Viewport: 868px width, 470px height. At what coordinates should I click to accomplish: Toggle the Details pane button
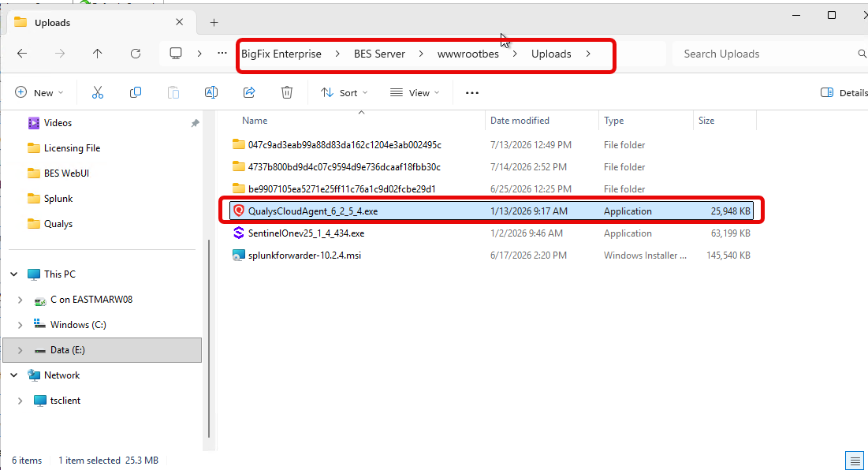coord(844,92)
